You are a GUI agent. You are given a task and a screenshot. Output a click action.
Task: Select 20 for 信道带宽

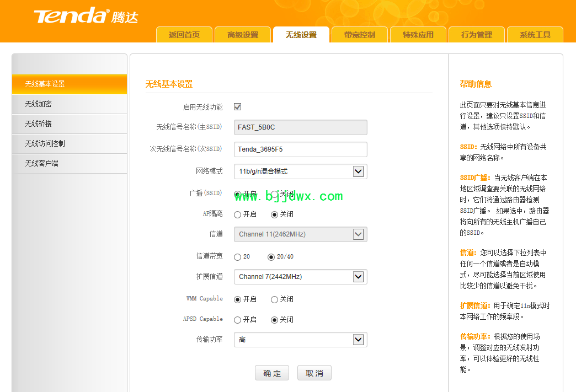pyautogui.click(x=238, y=257)
